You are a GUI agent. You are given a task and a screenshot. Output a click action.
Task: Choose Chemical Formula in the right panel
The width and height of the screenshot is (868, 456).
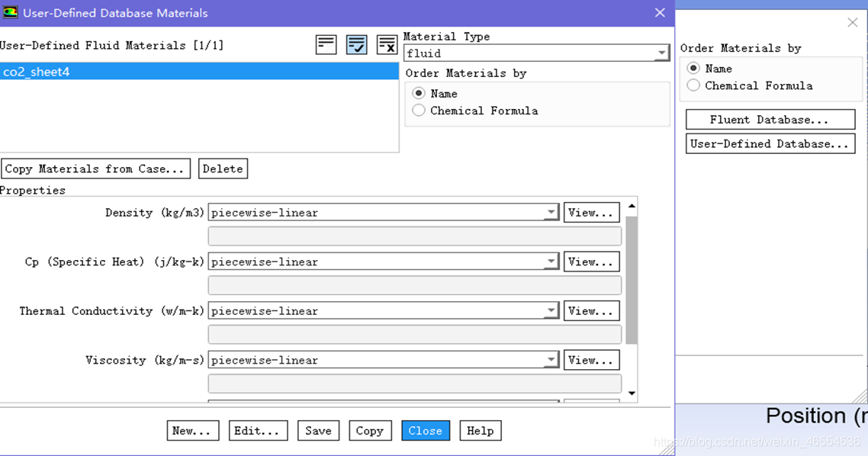click(x=693, y=85)
